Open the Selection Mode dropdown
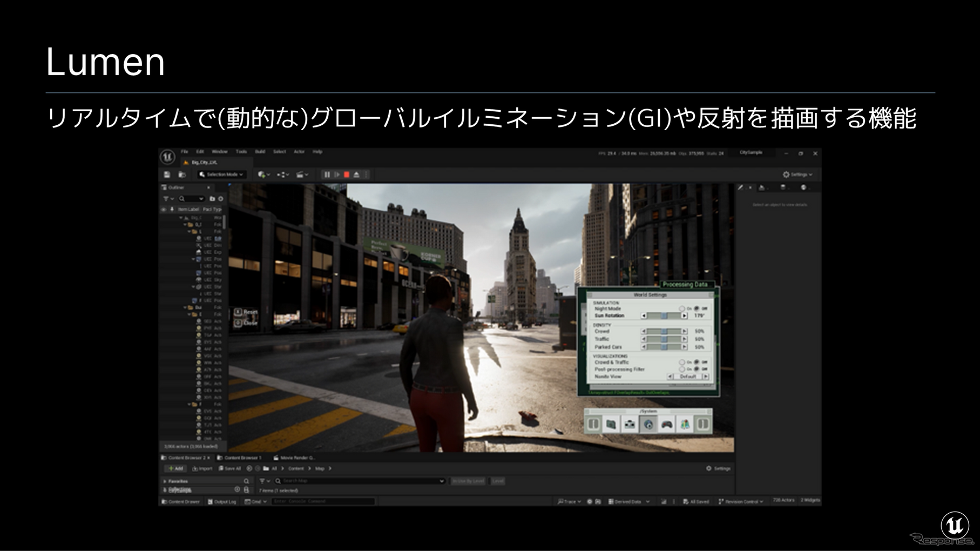Viewport: 980px width, 551px height. point(221,174)
